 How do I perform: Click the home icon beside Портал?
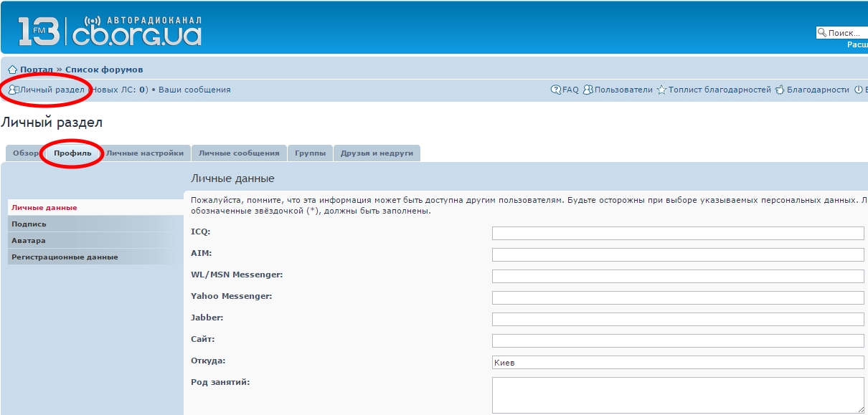(x=12, y=70)
